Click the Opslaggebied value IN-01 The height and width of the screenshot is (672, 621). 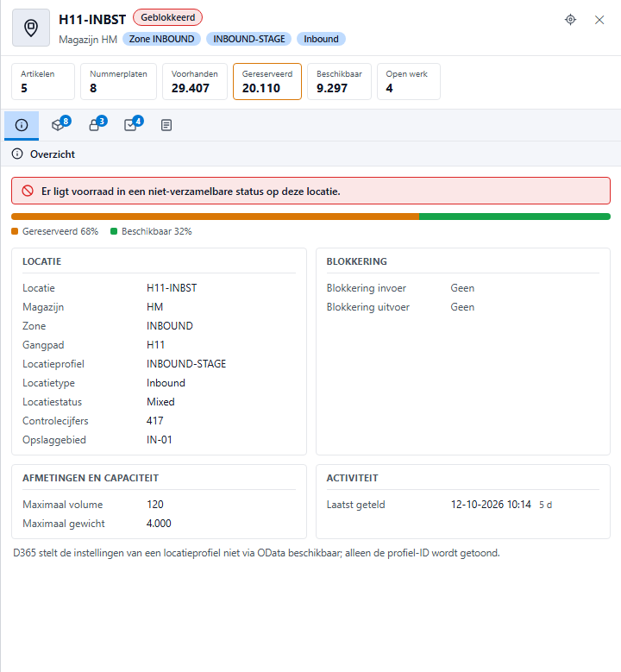point(159,440)
